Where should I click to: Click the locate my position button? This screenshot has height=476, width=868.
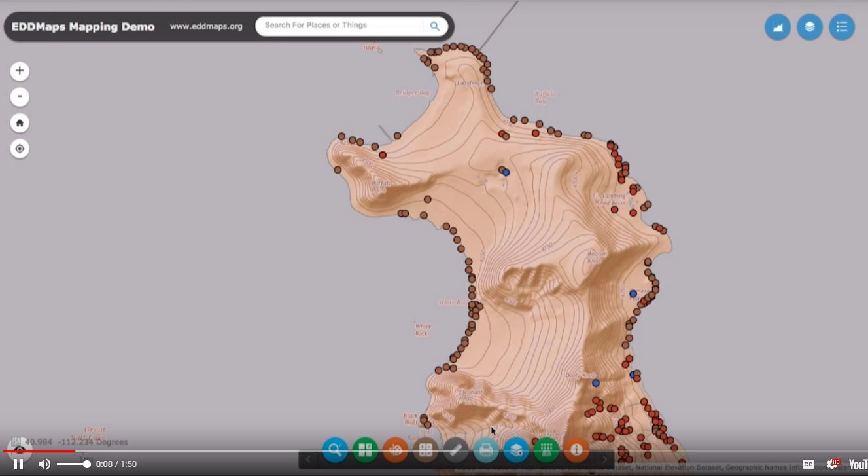point(20,149)
